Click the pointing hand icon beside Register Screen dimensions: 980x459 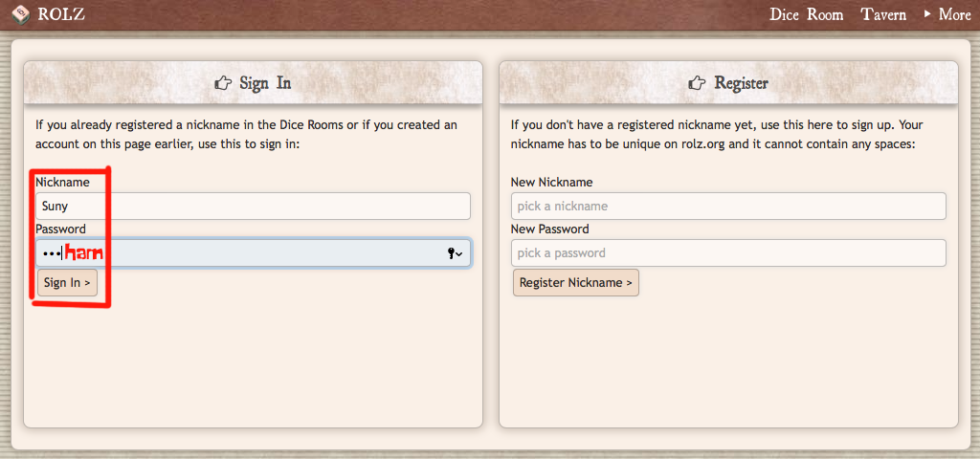point(698,82)
